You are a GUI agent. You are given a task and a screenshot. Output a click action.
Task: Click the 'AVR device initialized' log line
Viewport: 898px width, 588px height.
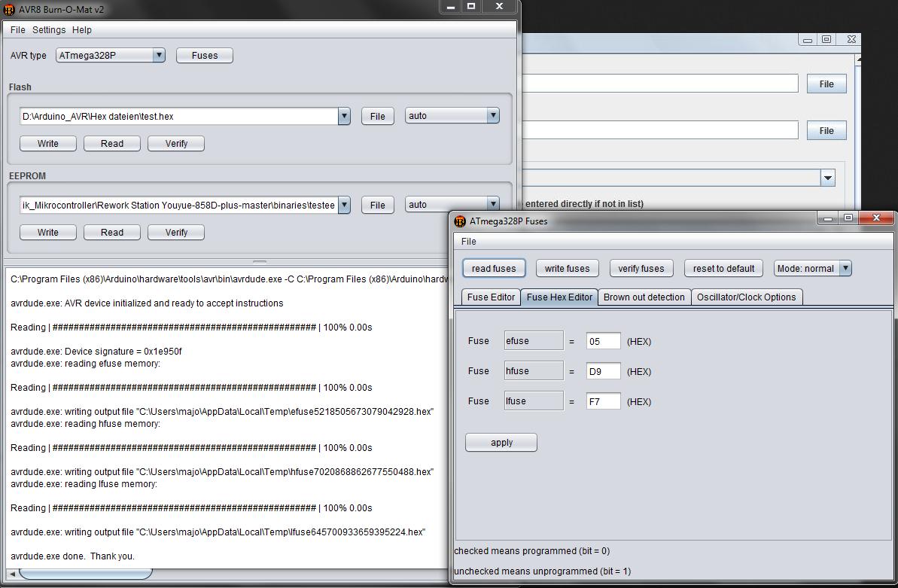[x=147, y=303]
